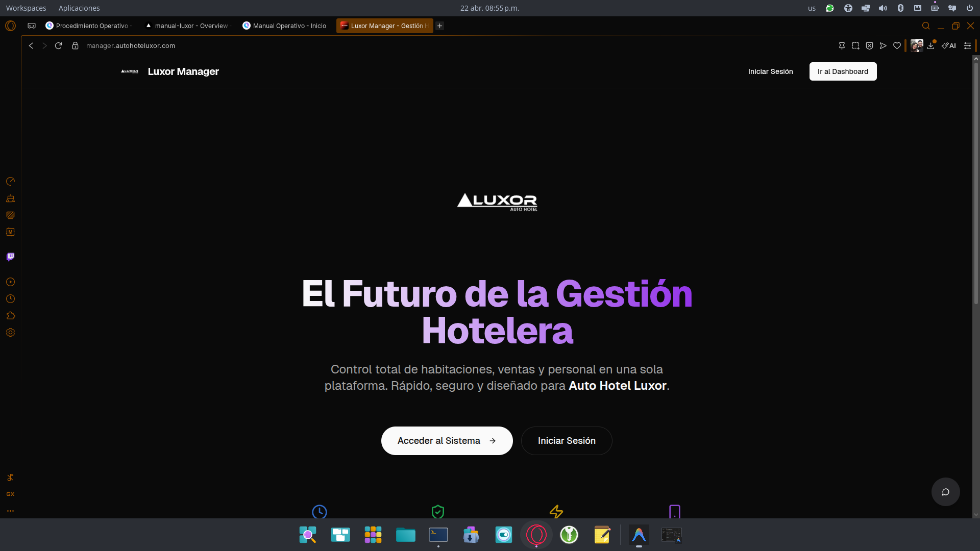
Task: Click Ir al Dashboard button
Action: coord(843,71)
